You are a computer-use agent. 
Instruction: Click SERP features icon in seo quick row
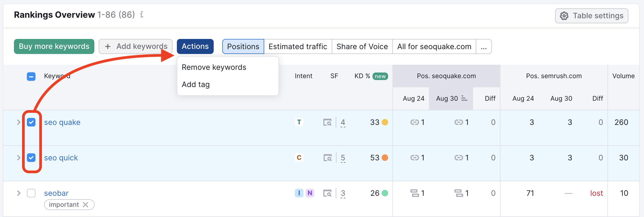point(327,158)
